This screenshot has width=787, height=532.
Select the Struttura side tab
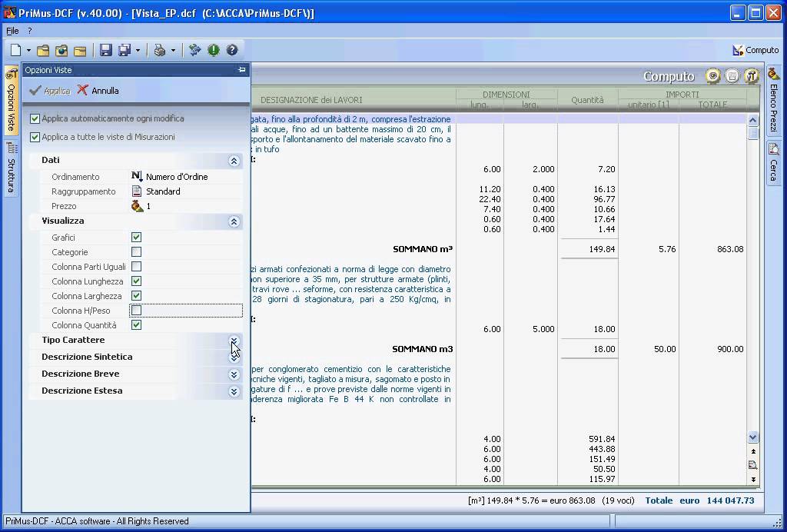pos(11,168)
